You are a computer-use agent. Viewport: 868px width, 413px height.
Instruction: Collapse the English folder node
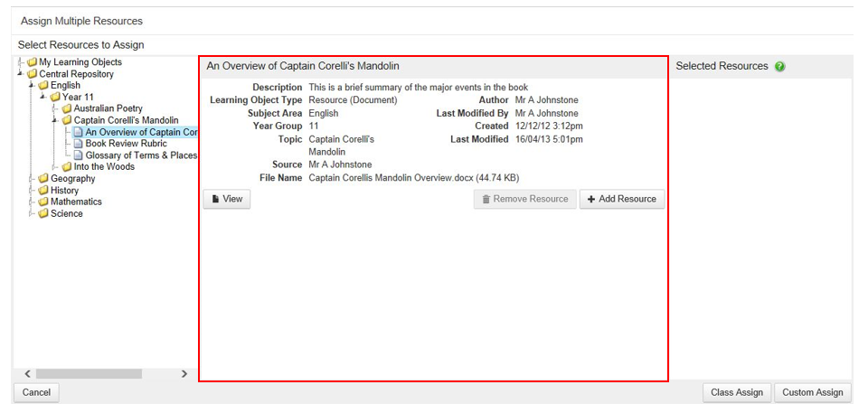[31, 86]
